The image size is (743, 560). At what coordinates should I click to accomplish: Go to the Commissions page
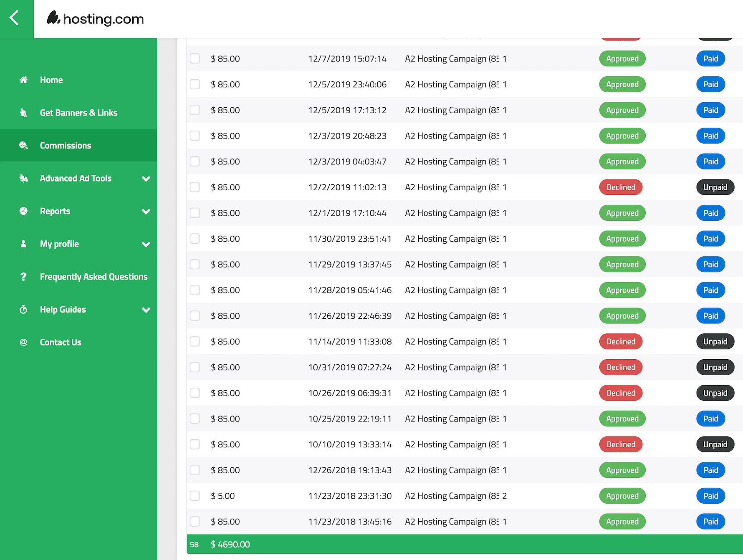(x=78, y=145)
